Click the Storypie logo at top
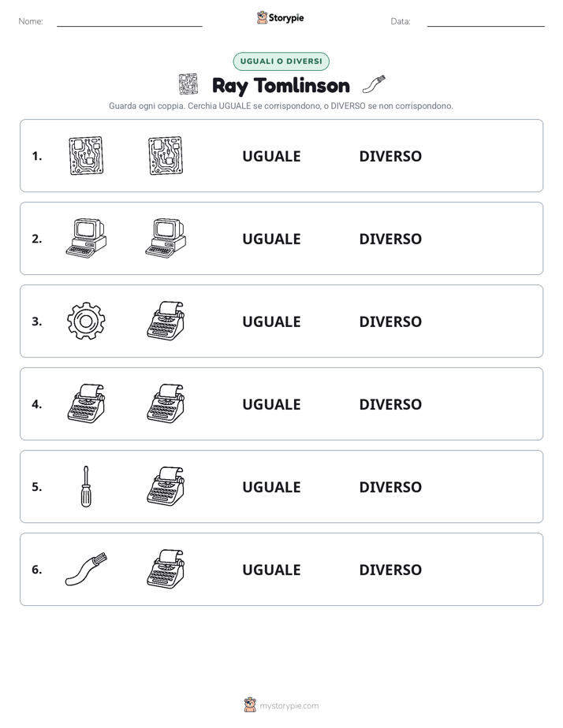 click(x=280, y=17)
